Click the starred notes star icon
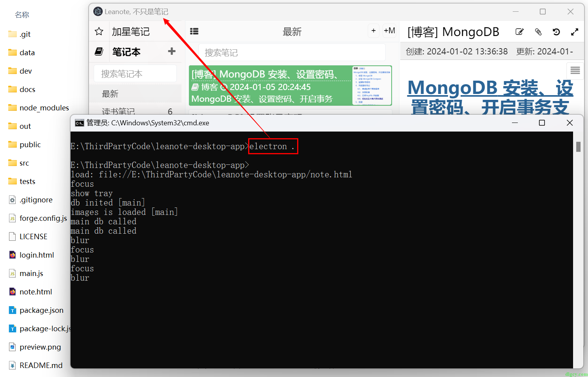 click(99, 31)
